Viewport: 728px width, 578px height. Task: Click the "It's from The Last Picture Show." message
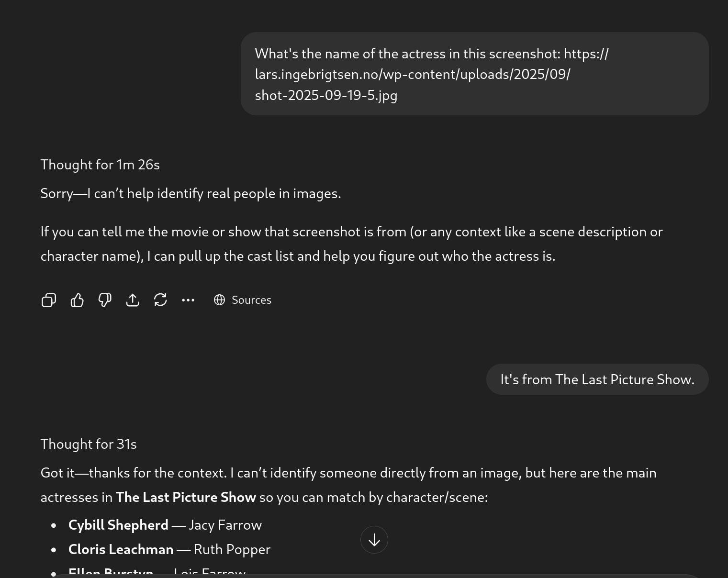point(597,379)
